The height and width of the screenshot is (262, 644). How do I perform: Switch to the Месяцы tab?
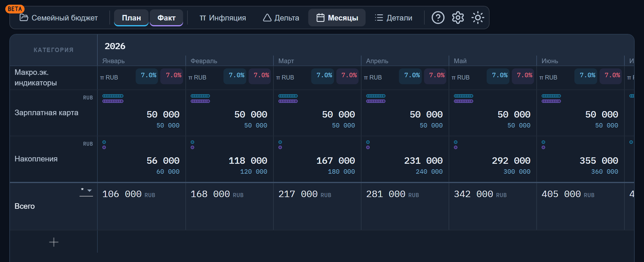(337, 18)
